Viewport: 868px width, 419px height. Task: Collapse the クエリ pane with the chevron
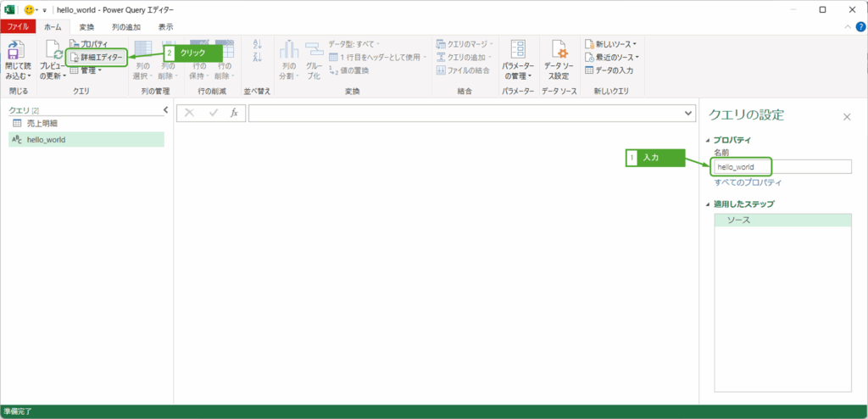(165, 110)
